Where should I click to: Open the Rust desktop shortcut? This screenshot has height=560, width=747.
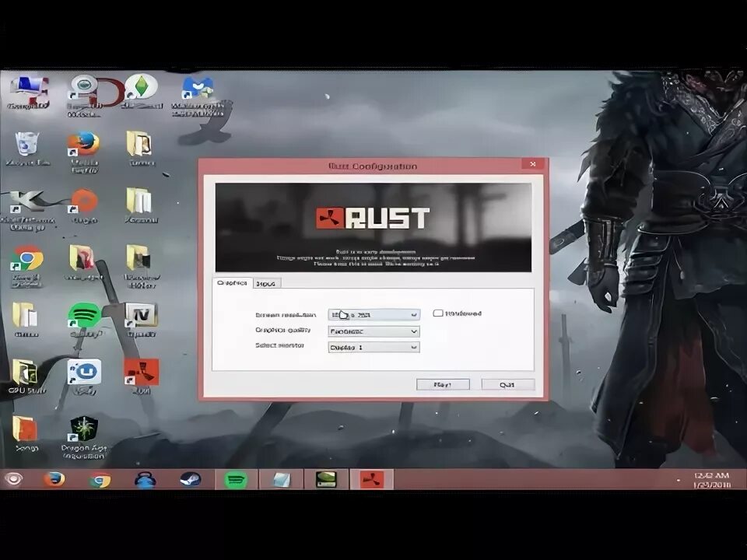click(141, 376)
